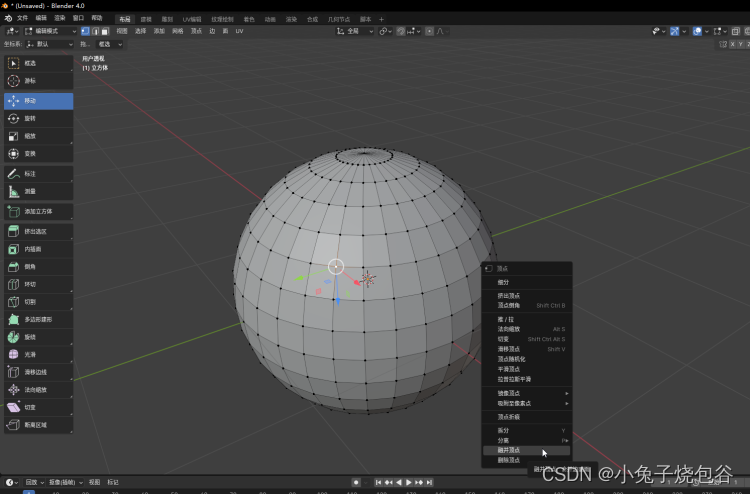Switch to the UV编辑 workspace tab
750x494 pixels.
[x=192, y=19]
